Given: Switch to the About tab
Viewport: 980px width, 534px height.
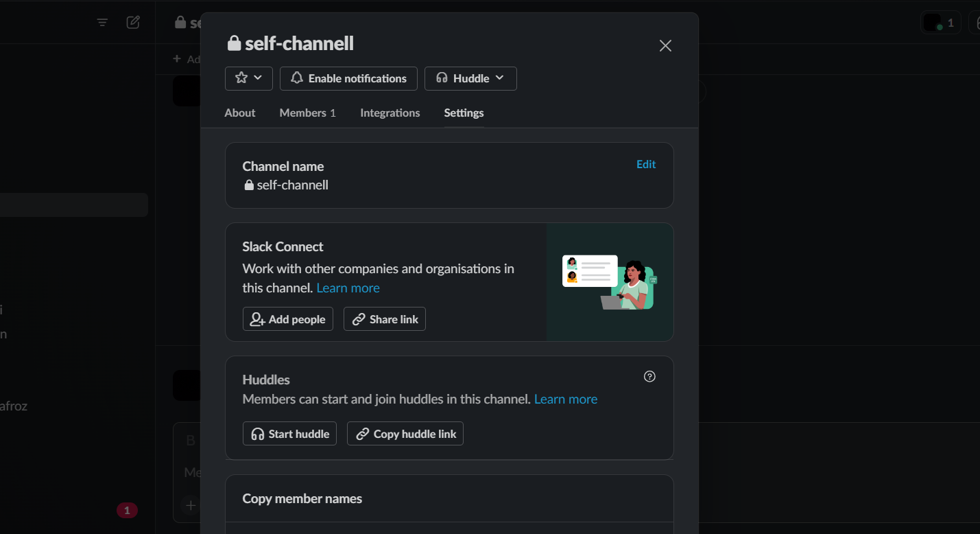Looking at the screenshot, I should point(240,113).
